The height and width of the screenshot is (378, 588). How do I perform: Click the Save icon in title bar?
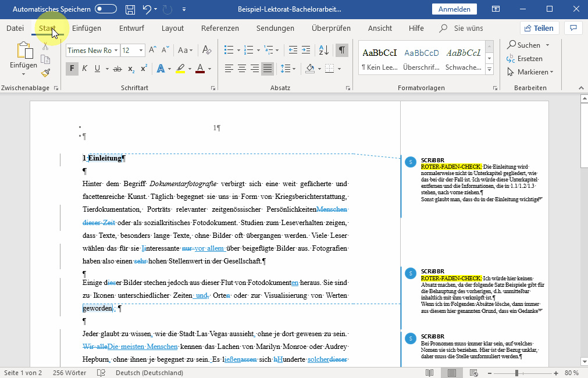pos(130,9)
